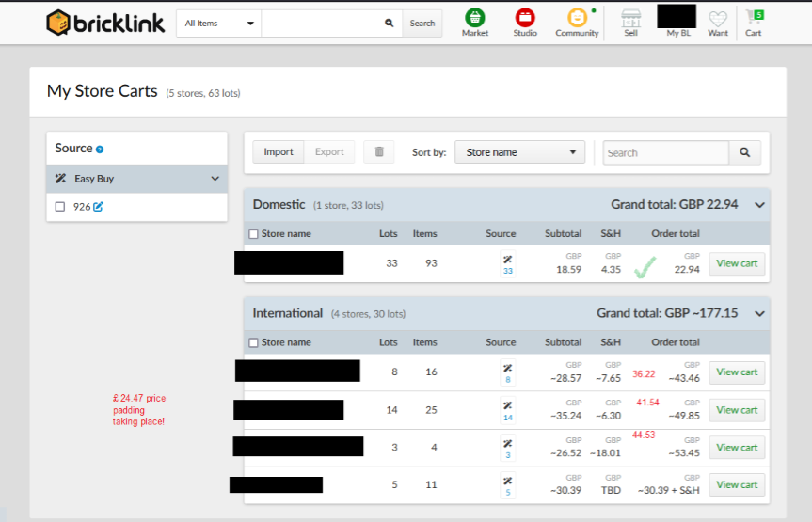812x522 pixels.
Task: Check the Domestic Store name checkbox
Action: [x=253, y=234]
